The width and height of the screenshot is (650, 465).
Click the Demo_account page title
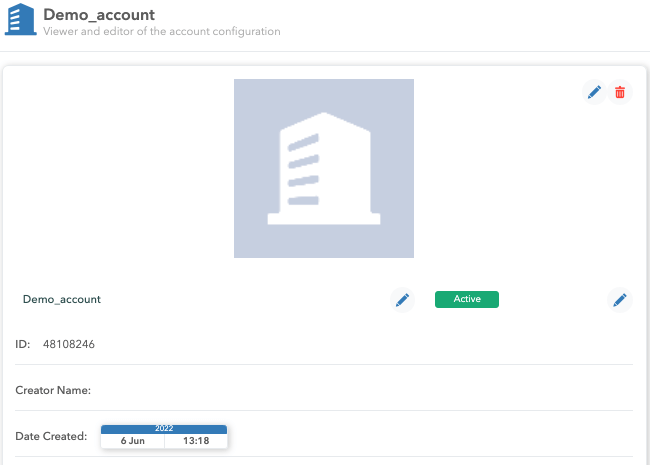[98, 14]
